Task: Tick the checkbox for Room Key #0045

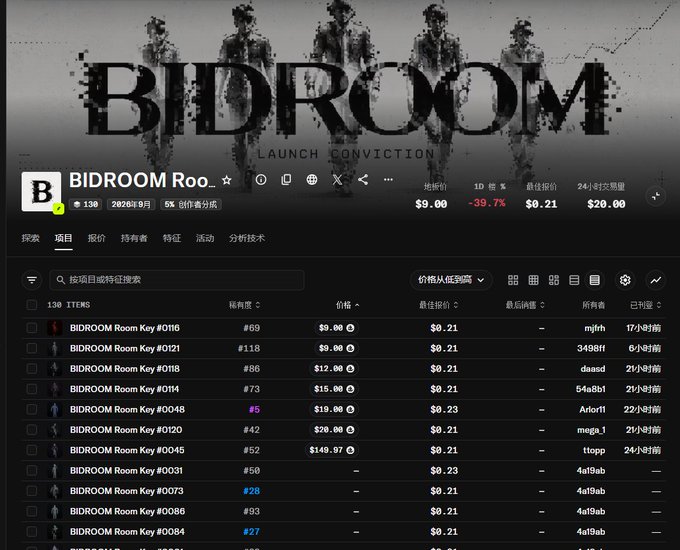Action: [32, 450]
